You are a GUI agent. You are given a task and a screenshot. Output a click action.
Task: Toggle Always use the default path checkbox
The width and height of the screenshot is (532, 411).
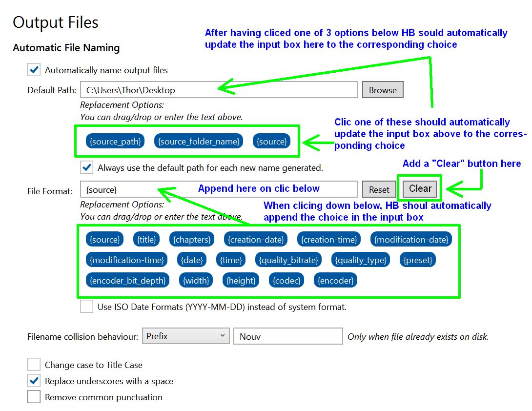[x=87, y=167]
